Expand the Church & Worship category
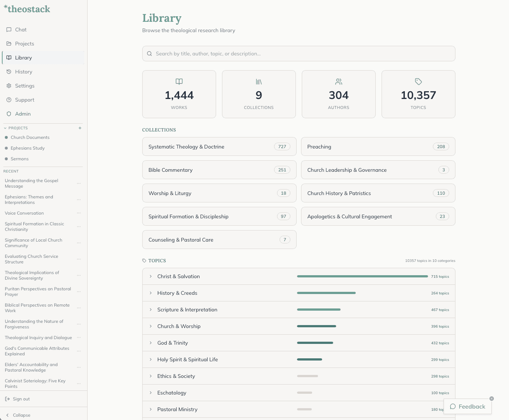 tap(151, 326)
